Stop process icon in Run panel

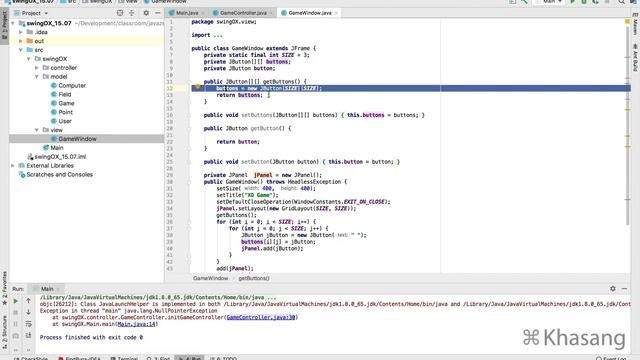[x=16, y=312]
